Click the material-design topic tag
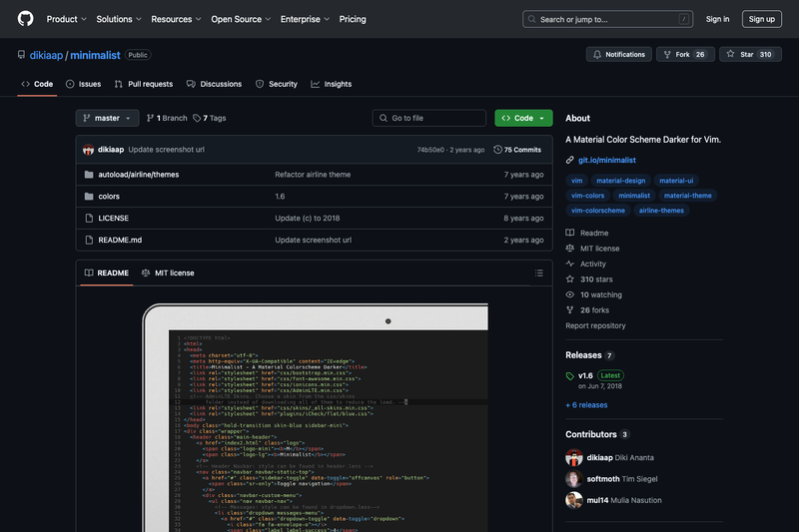799x532 pixels. [x=620, y=181]
